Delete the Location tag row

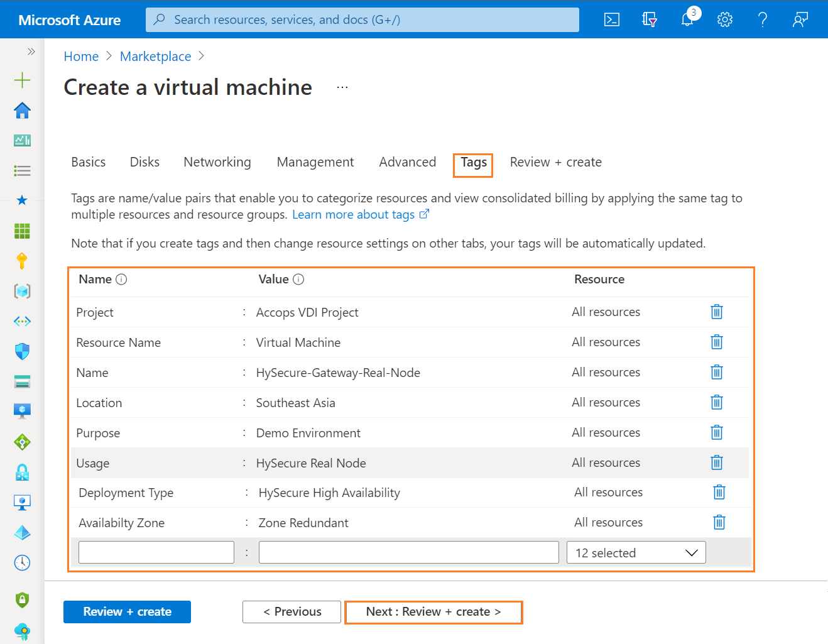pyautogui.click(x=717, y=402)
